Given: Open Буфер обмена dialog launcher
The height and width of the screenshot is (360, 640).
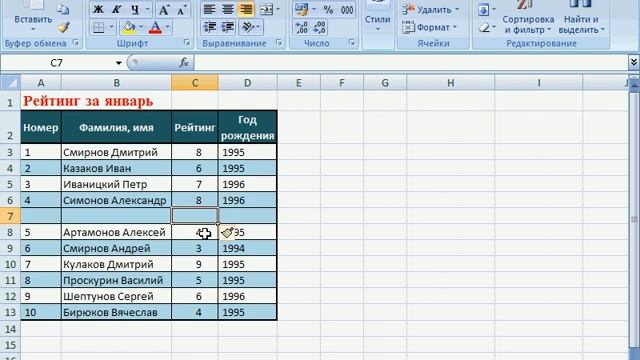Looking at the screenshot, I should (76, 42).
